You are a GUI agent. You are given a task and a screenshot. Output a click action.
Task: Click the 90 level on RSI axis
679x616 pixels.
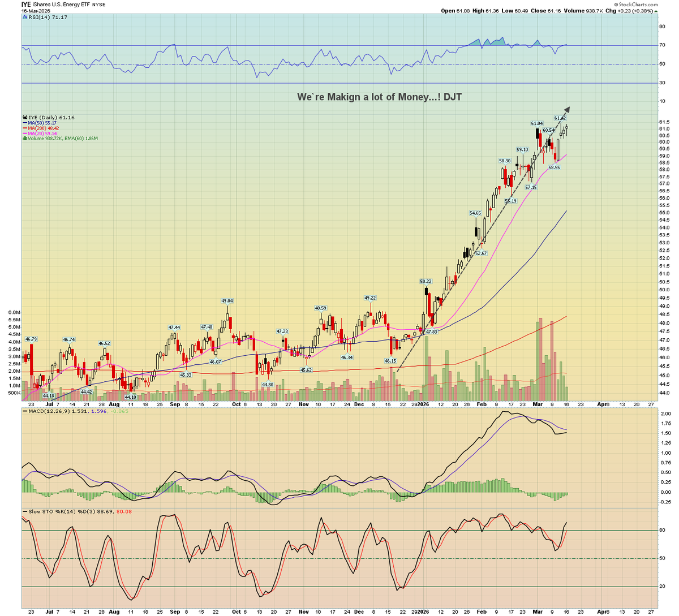662,26
